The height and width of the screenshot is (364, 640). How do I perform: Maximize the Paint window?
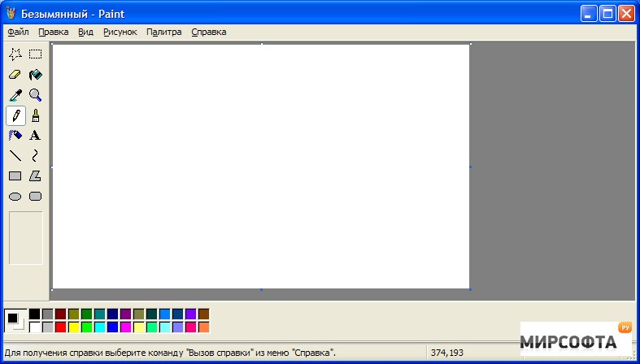[x=607, y=14]
